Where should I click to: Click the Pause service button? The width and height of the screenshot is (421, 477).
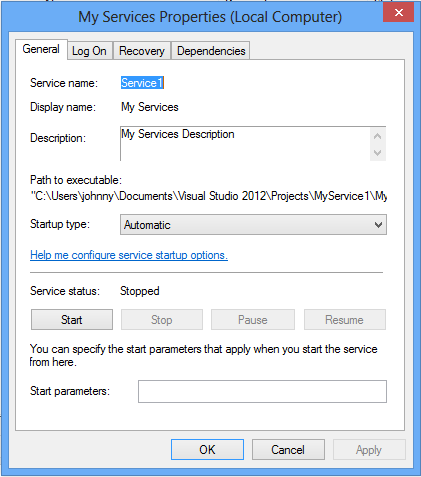pos(253,320)
